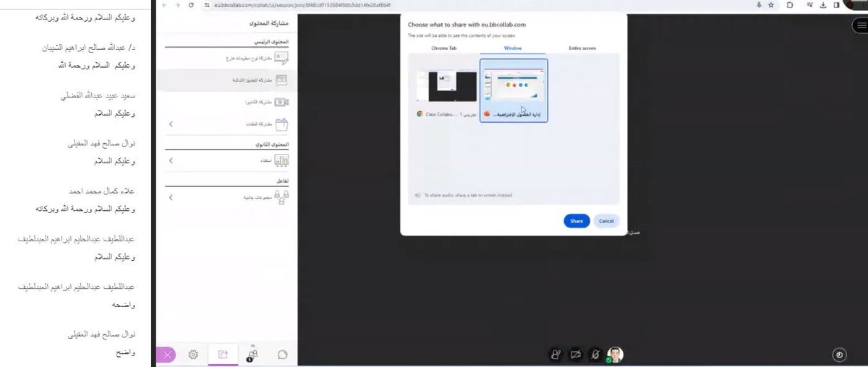
Task: Select the Window tab in dialog
Action: [x=514, y=48]
